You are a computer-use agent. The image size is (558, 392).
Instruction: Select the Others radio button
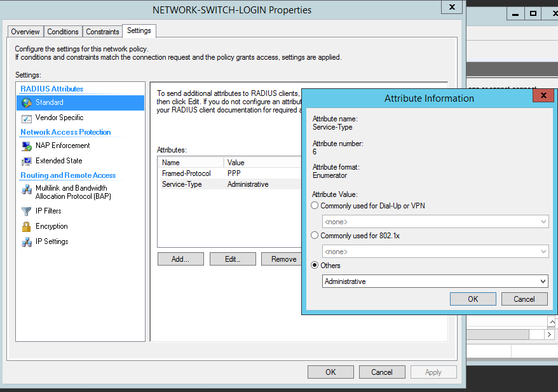pos(315,266)
